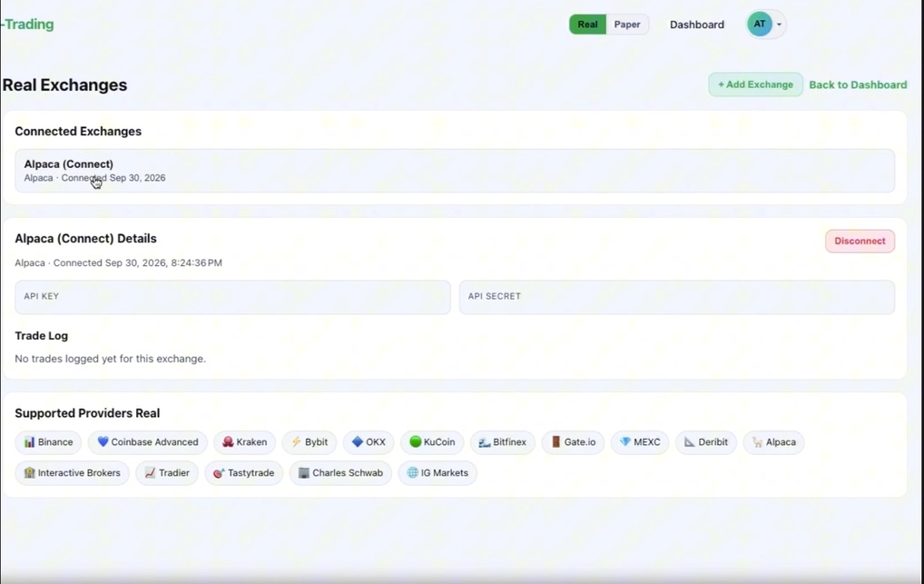
Task: Click the API KEY field
Action: pos(232,297)
